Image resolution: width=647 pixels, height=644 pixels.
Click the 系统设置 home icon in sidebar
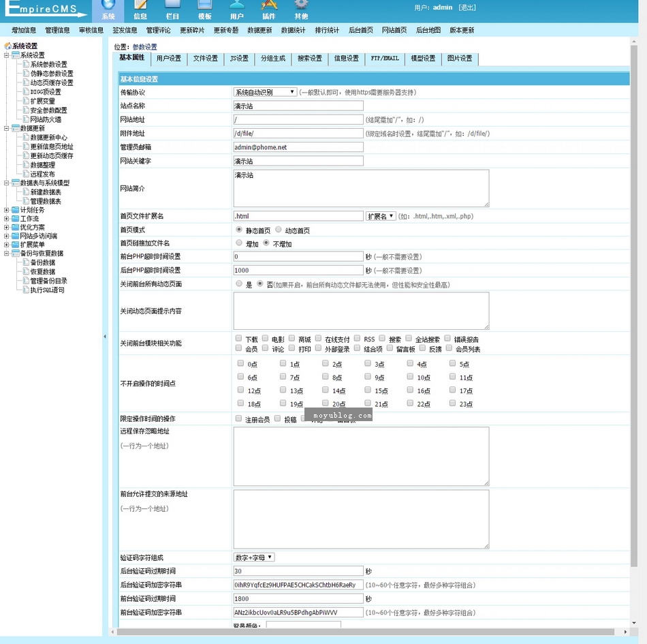tap(8, 46)
